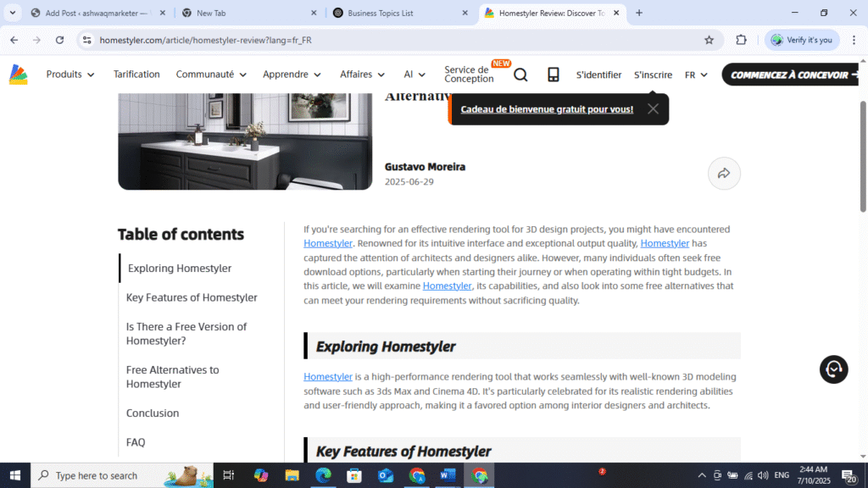This screenshot has height=488, width=868.
Task: Click the mobile app device icon
Action: click(553, 75)
